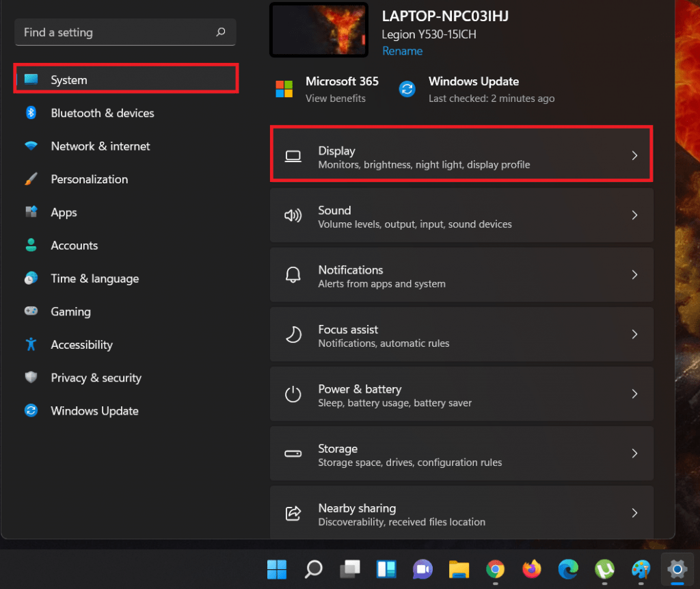The image size is (700, 589).
Task: Expand Focus assist chevron
Action: coord(634,335)
